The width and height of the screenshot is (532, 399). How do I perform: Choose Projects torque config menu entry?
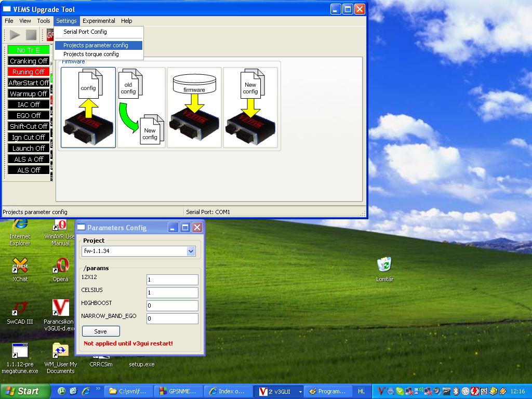point(98,54)
